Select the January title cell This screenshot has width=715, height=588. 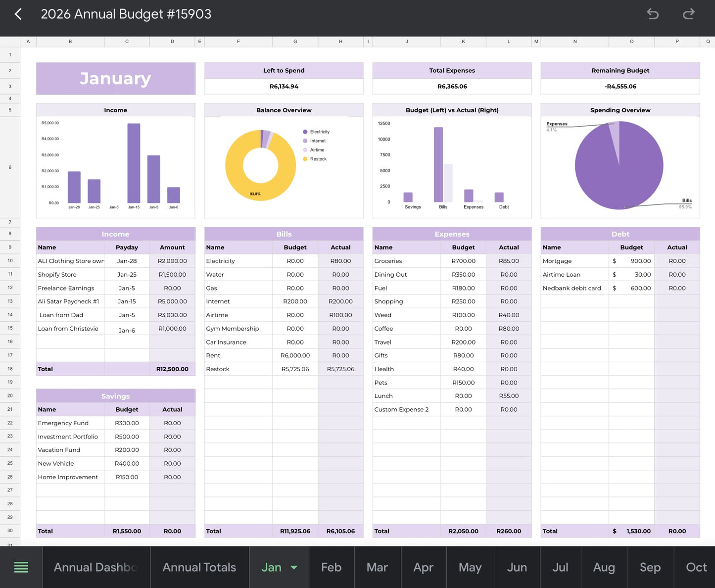pos(116,78)
